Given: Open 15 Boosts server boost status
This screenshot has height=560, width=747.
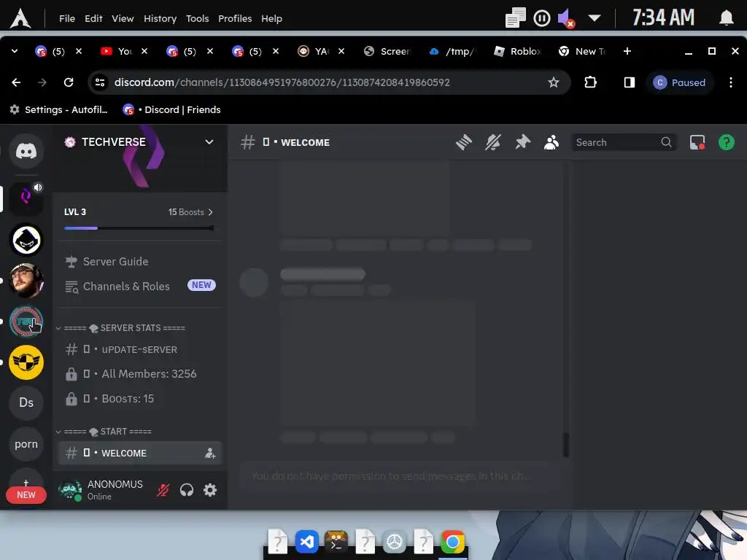Looking at the screenshot, I should pos(190,212).
